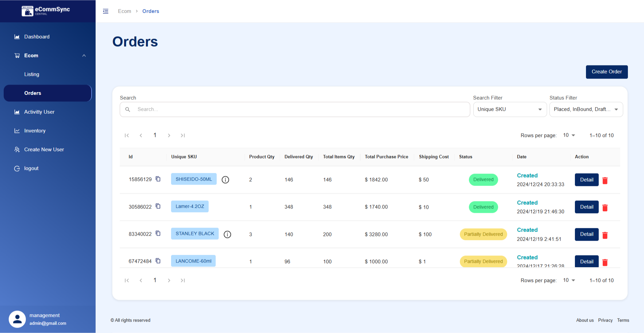Open Inventory from the sidebar
Image resolution: width=644 pixels, height=333 pixels.
coord(48,131)
